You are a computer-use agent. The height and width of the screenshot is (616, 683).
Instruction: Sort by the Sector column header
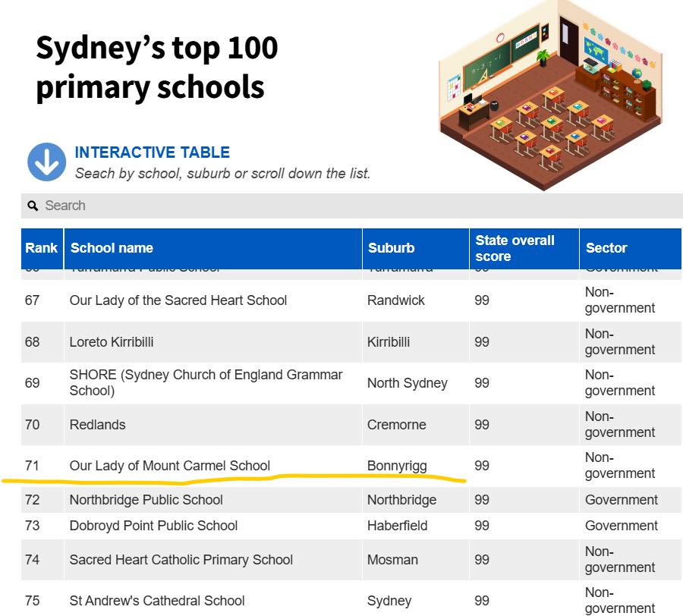[631, 248]
